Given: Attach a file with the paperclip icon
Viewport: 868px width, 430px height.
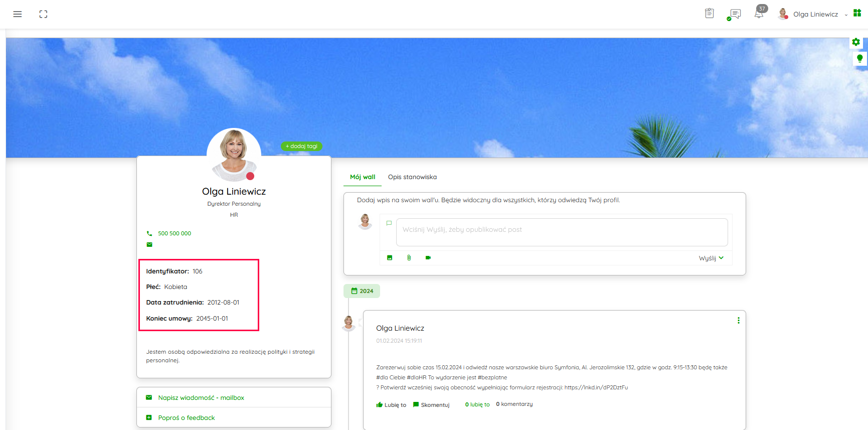Looking at the screenshot, I should [x=409, y=258].
